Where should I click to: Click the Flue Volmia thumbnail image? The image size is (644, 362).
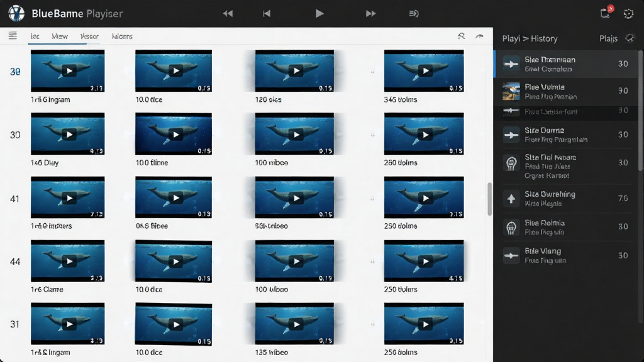click(x=511, y=91)
